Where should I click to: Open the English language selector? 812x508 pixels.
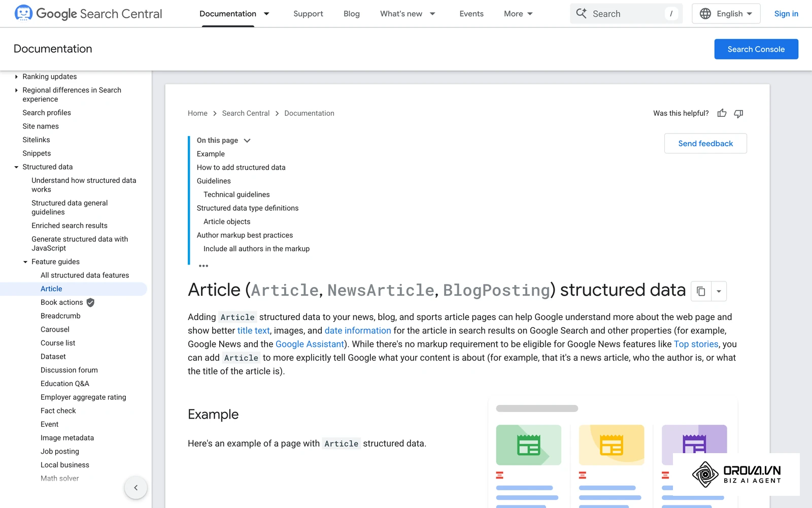point(726,14)
